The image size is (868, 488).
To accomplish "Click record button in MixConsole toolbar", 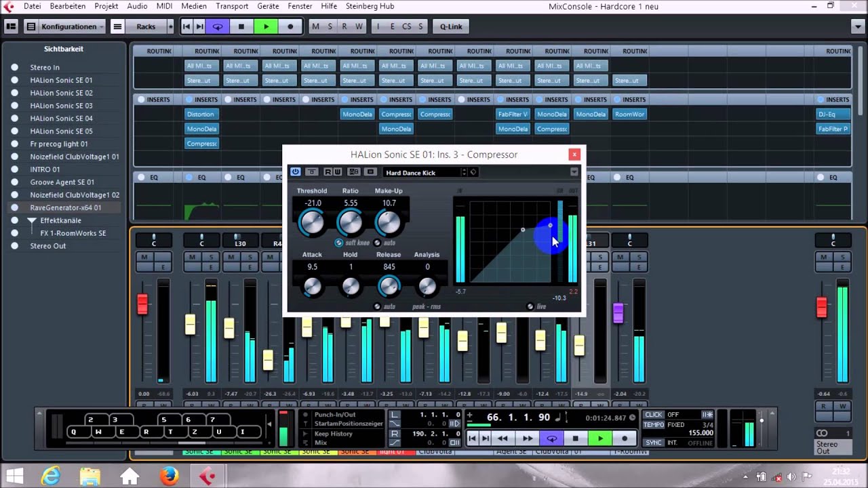I will [x=290, y=26].
